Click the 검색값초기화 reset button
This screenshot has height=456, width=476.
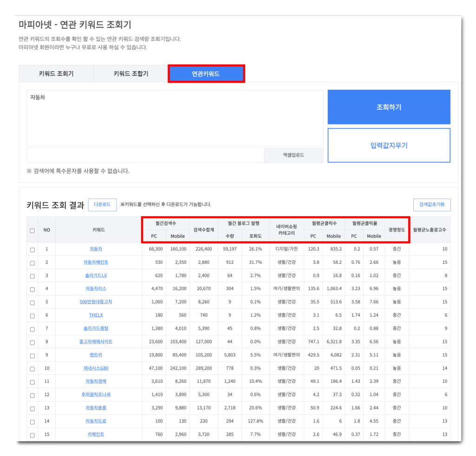coord(431,205)
